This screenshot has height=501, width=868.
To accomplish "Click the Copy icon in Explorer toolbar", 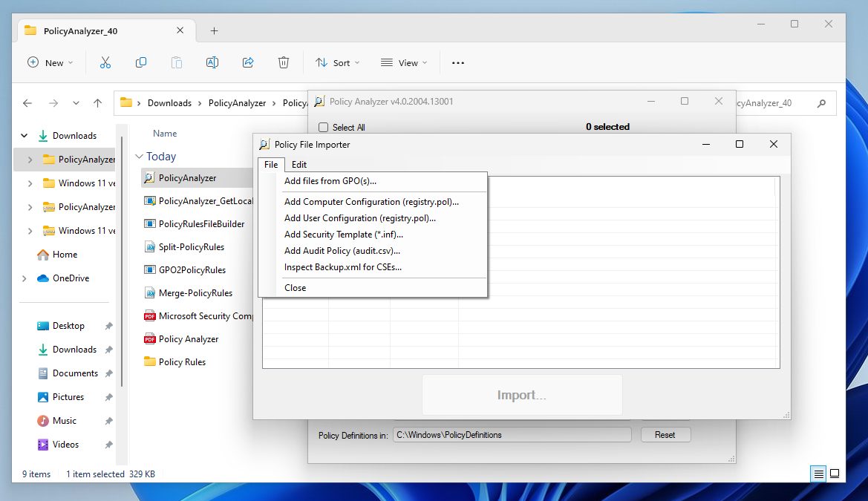I will point(141,62).
